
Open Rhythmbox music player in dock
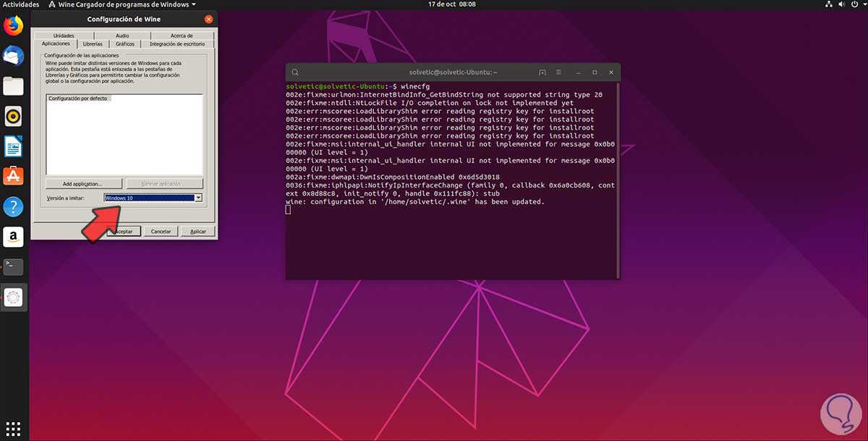pos(14,116)
